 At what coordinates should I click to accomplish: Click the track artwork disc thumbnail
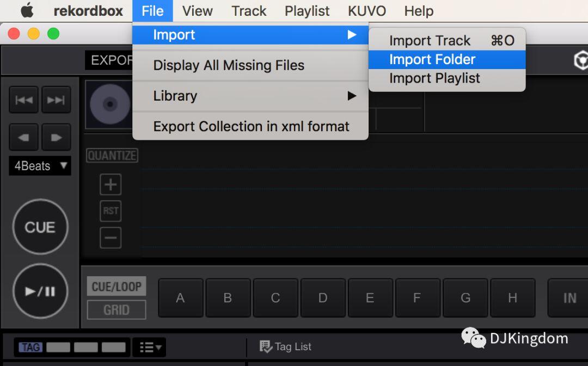(110, 104)
